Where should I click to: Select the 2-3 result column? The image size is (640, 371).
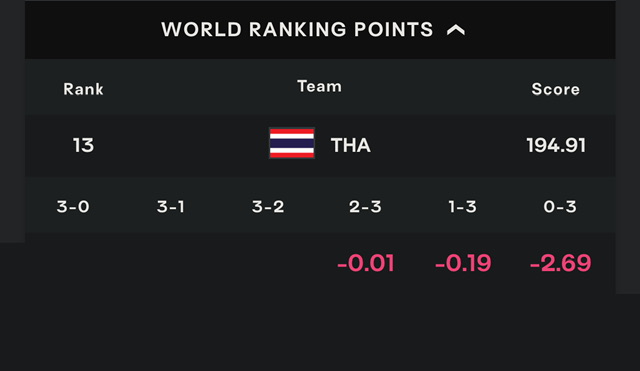point(365,207)
